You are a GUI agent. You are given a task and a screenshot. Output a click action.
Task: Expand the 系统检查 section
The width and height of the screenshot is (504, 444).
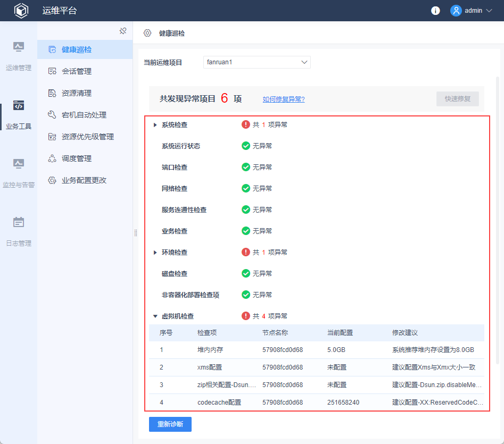pos(155,125)
